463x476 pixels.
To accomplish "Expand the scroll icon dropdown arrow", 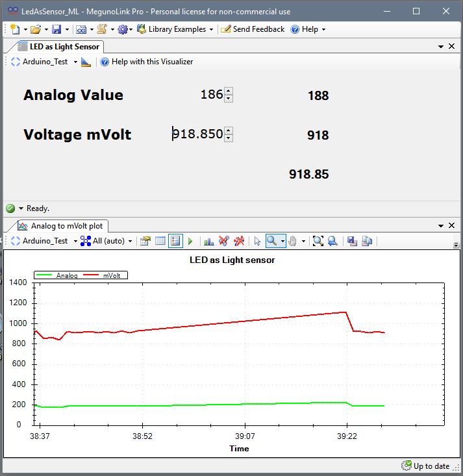I will point(112,29).
